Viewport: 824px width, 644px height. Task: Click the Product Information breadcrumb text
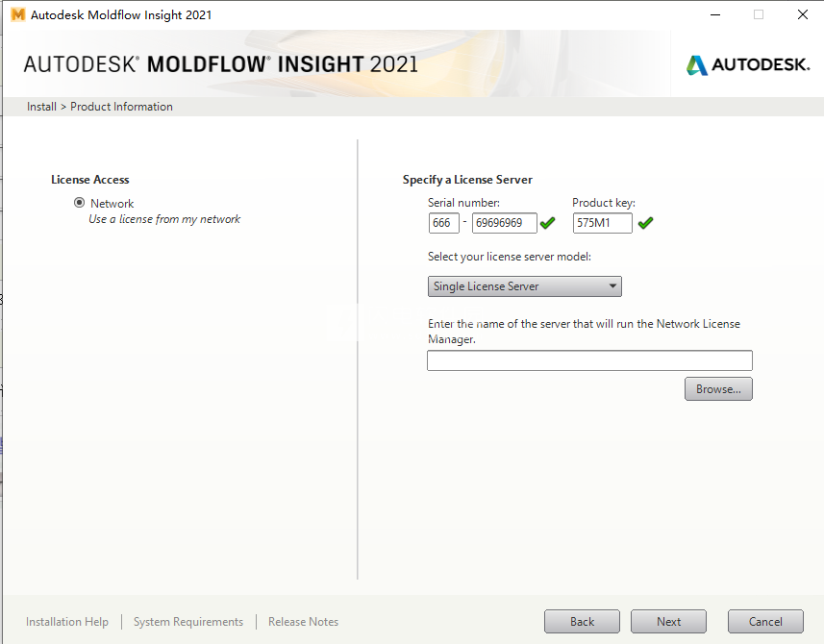coord(121,107)
